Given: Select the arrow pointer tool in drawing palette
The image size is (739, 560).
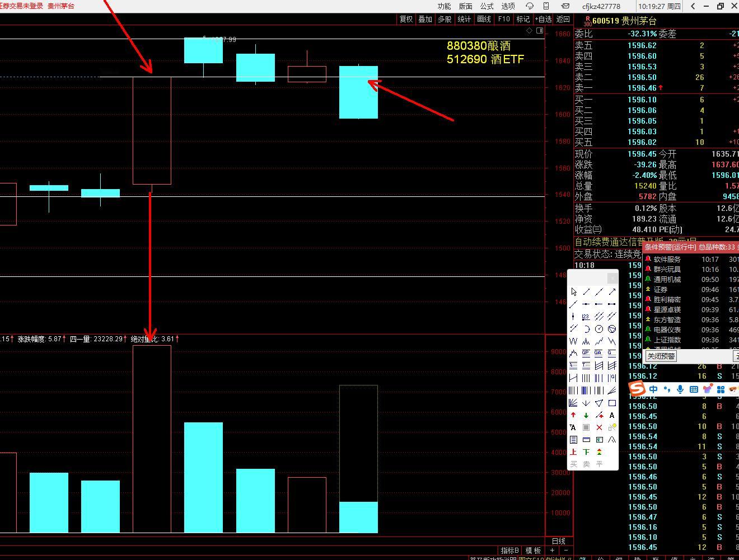Looking at the screenshot, I should click(x=574, y=291).
